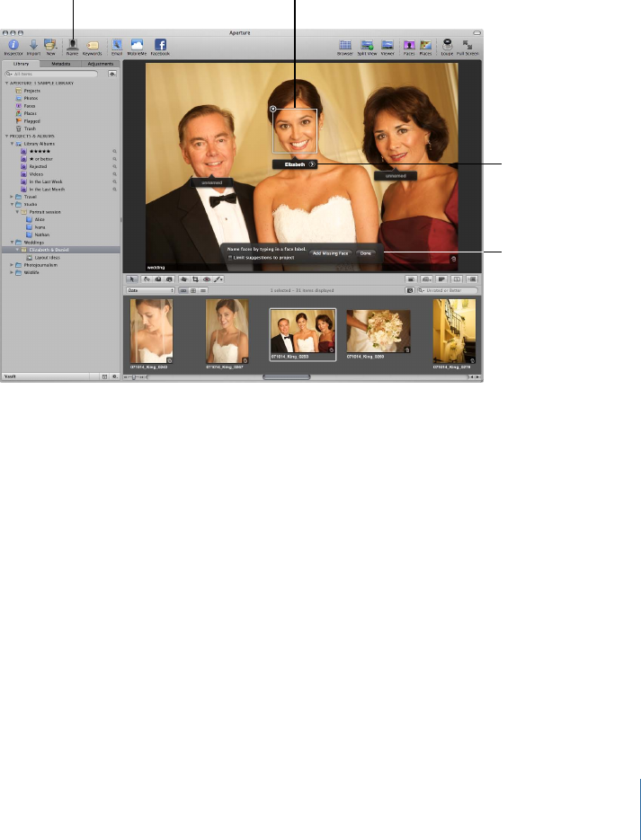Switch browser to filmstrip view
641x840 pixels.
pyautogui.click(x=183, y=290)
